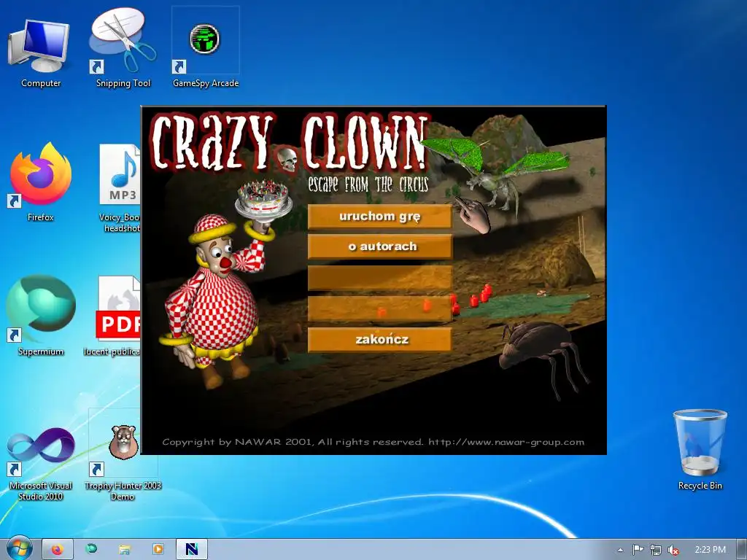
Task: Open Windows Media Player taskbar icon
Action: tap(158, 550)
